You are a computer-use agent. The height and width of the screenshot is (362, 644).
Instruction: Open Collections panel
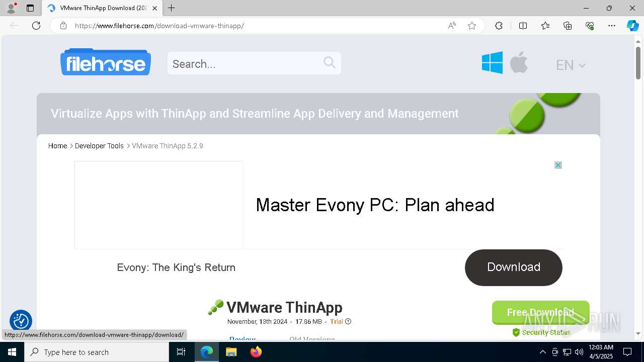(x=568, y=26)
